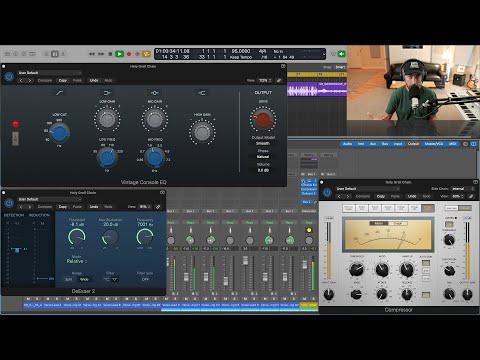Click Compare button in Vintage Console EQ header
480x360 pixels.
[45, 81]
